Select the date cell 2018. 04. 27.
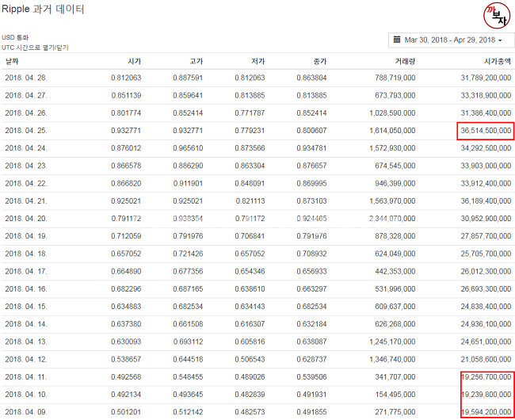 pos(26,96)
